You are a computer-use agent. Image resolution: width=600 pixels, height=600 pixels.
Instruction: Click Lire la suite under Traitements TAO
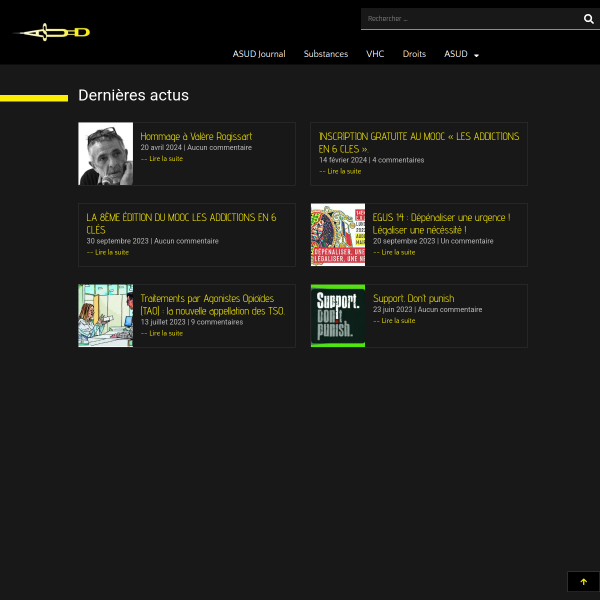161,334
